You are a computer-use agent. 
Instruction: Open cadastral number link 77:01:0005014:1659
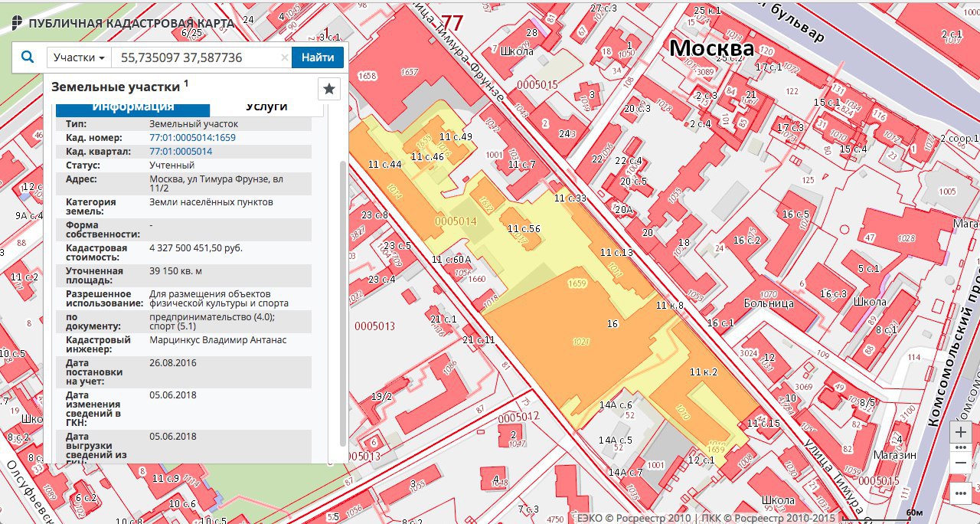pyautogui.click(x=193, y=138)
